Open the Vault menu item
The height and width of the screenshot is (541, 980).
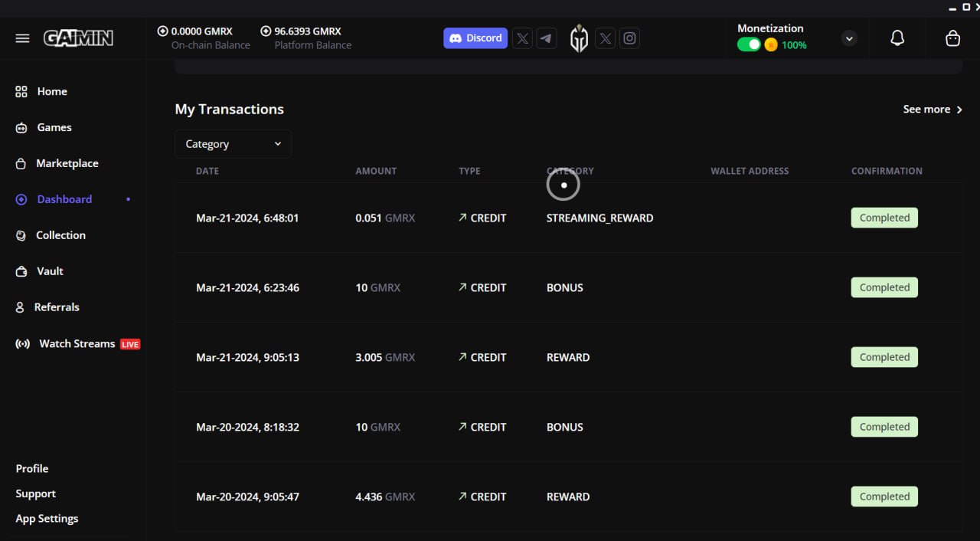50,271
